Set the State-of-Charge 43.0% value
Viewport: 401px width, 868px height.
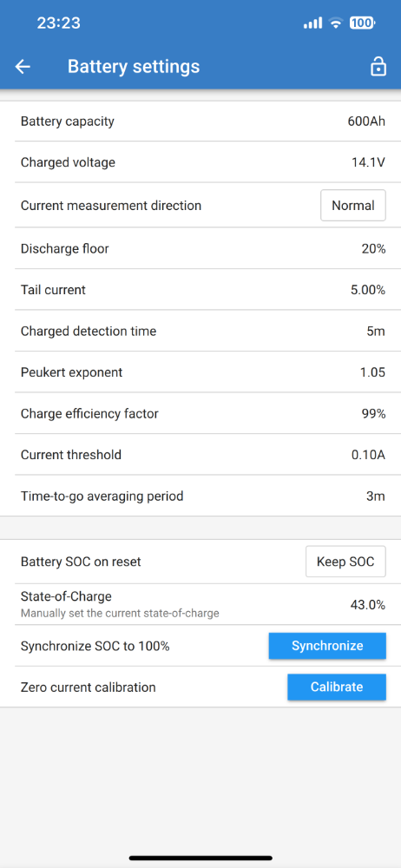click(x=368, y=605)
